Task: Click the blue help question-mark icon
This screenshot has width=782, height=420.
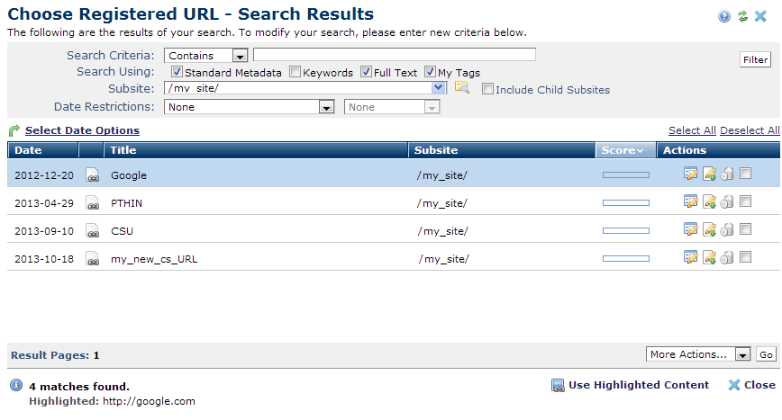Action: point(724,17)
